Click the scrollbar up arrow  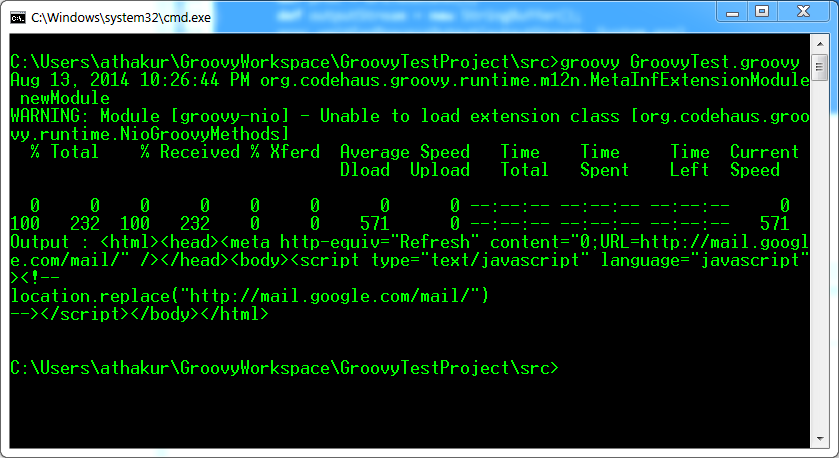point(820,43)
